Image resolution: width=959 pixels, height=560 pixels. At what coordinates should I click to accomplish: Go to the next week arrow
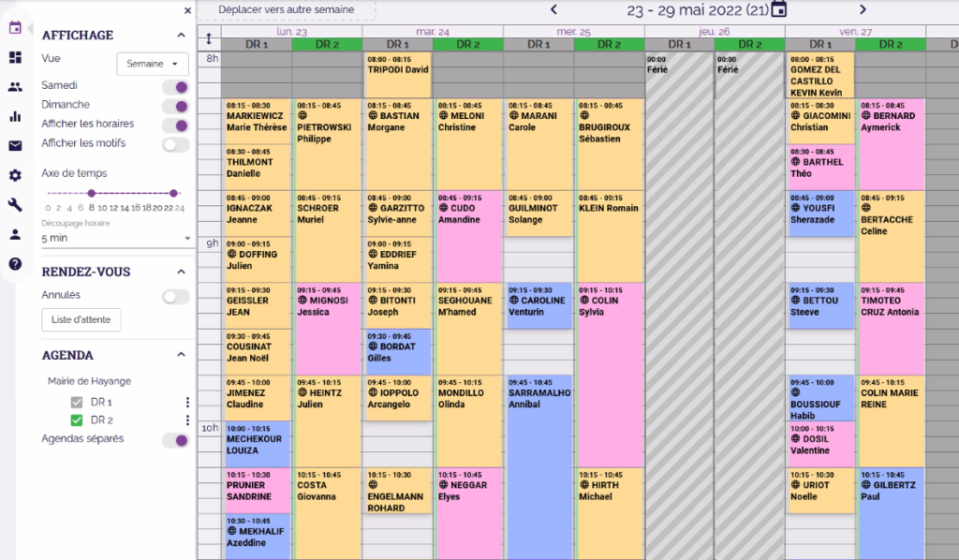pos(863,9)
